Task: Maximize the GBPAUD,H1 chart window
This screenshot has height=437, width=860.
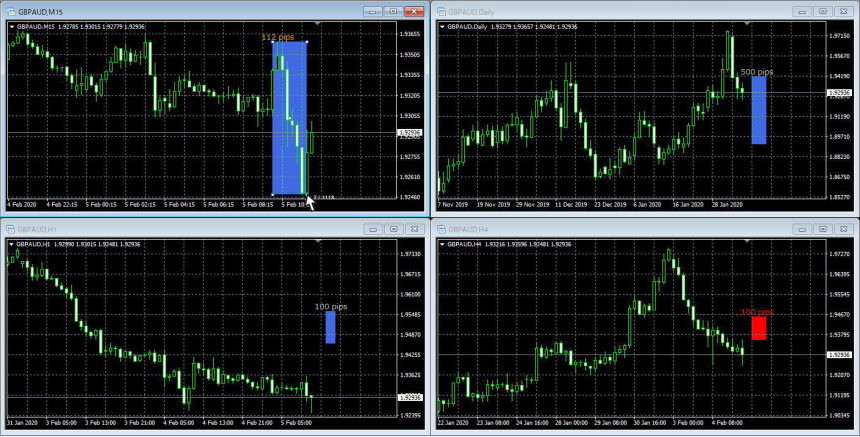Action: 393,229
